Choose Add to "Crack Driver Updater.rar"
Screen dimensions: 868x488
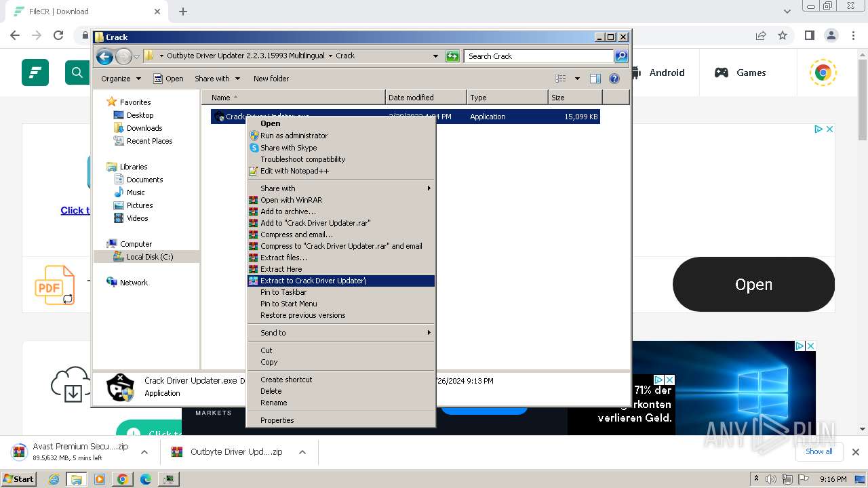(341, 223)
